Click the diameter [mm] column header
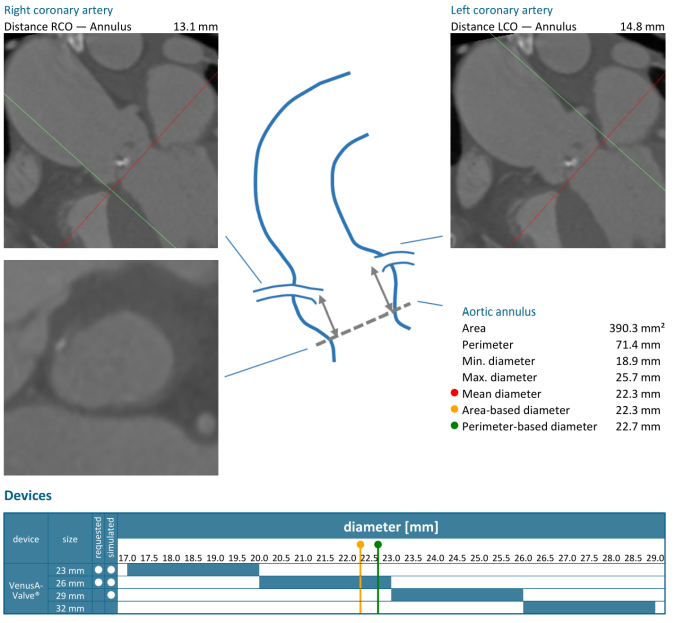675x623 pixels. click(391, 527)
